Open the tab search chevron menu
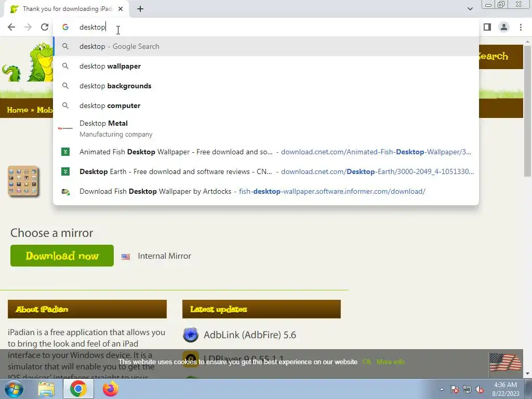The height and width of the screenshot is (399, 532). [x=470, y=9]
